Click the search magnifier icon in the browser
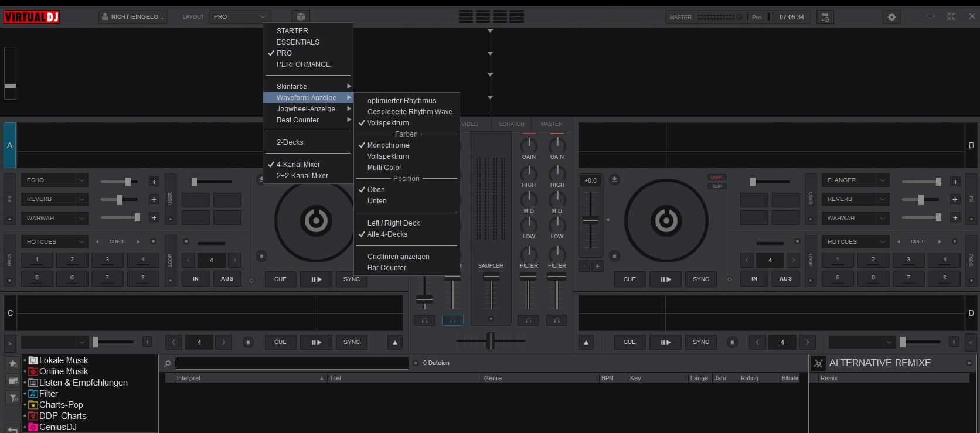Image resolution: width=980 pixels, height=433 pixels. (x=168, y=363)
